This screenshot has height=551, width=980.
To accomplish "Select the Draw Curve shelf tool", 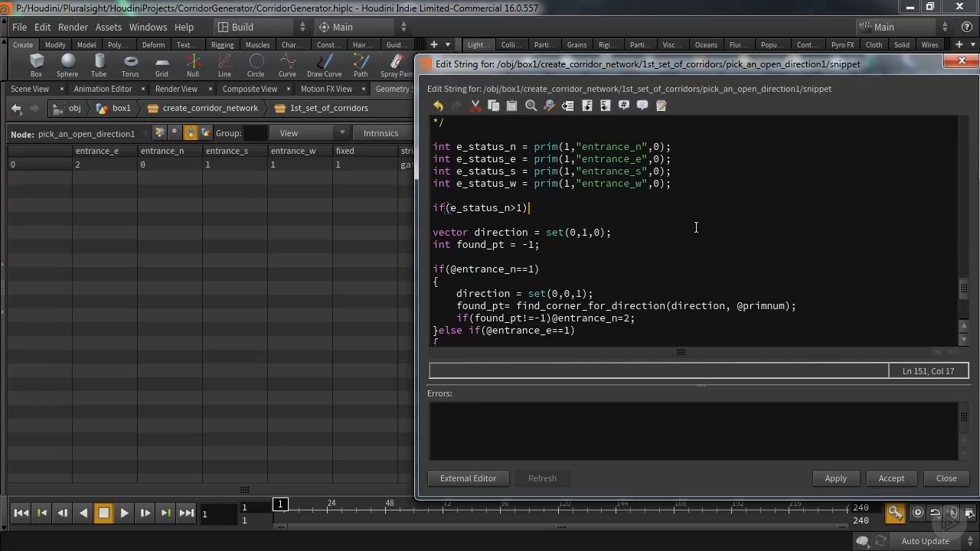I will [324, 66].
